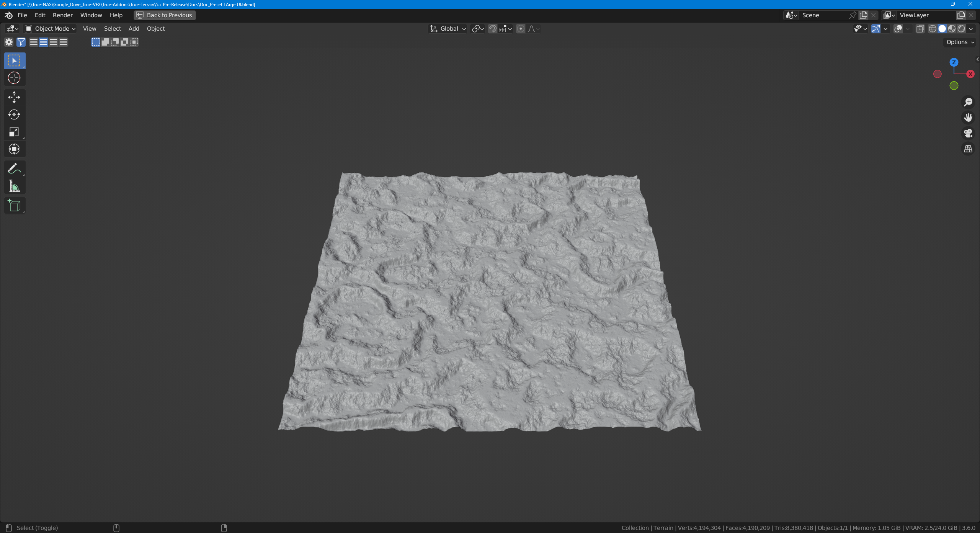The width and height of the screenshot is (980, 533).
Task: Toggle camera view with camera icon
Action: click(968, 133)
